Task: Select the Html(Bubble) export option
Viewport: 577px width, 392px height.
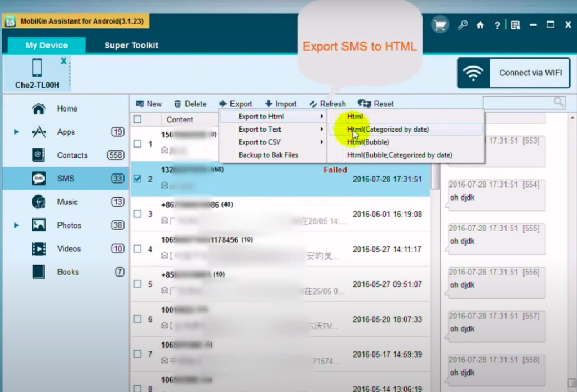Action: click(x=406, y=142)
